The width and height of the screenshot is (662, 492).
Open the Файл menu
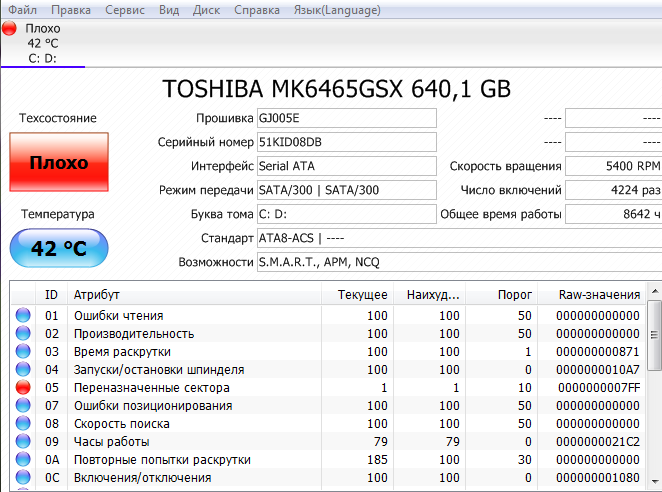tap(22, 10)
